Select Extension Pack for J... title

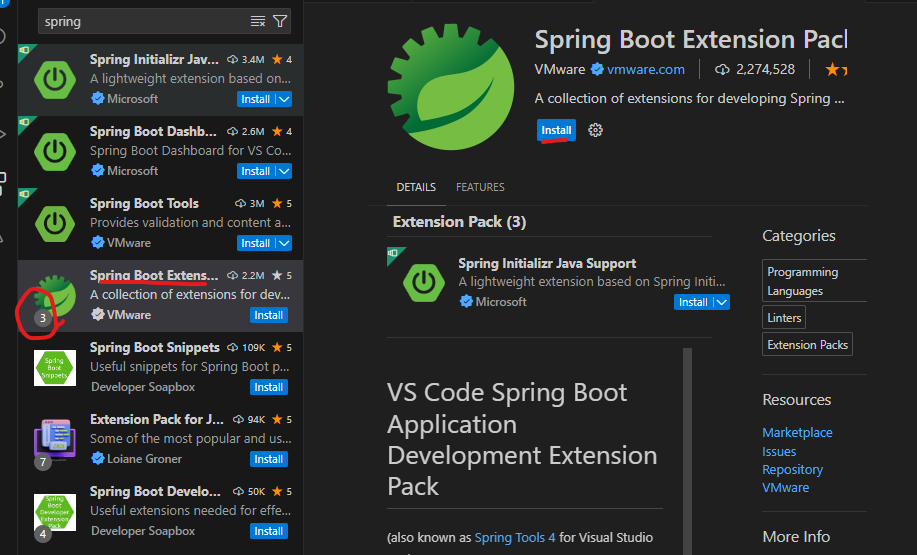click(157, 419)
